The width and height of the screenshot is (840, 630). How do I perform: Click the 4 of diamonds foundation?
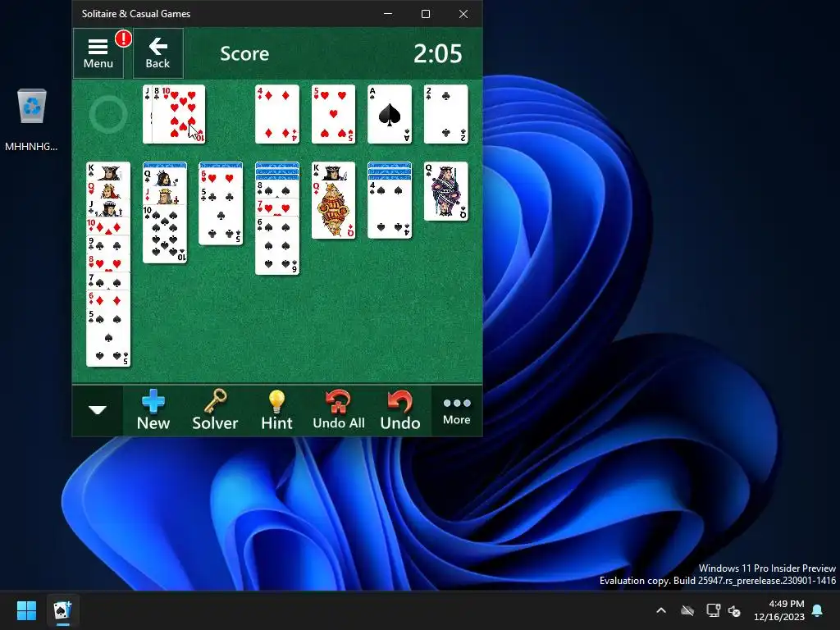pyautogui.click(x=277, y=114)
